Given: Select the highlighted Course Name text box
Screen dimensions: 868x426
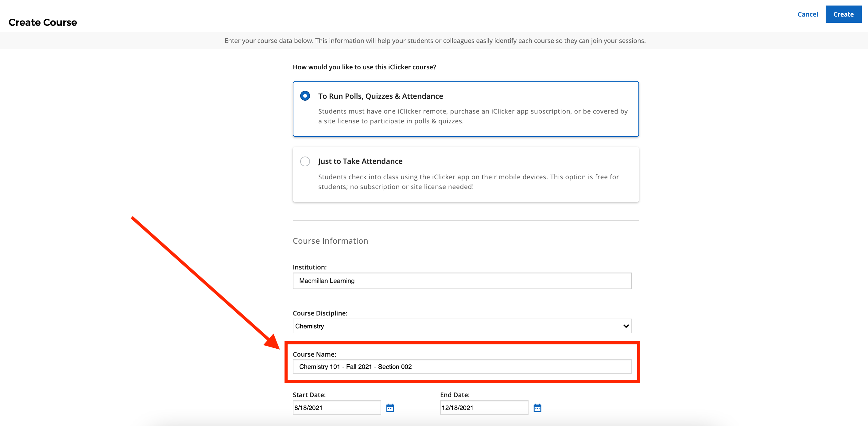Looking at the screenshot, I should pos(462,367).
